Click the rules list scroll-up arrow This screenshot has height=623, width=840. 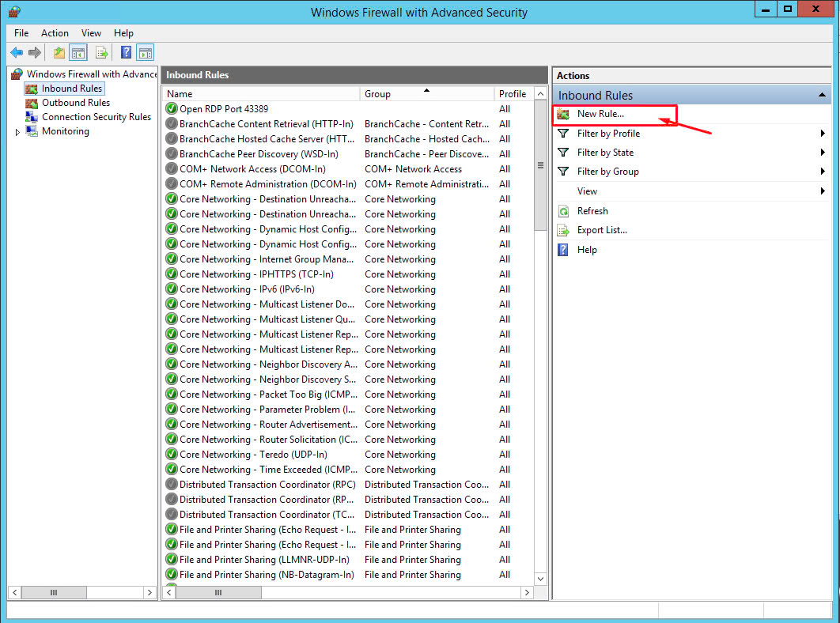pyautogui.click(x=540, y=94)
